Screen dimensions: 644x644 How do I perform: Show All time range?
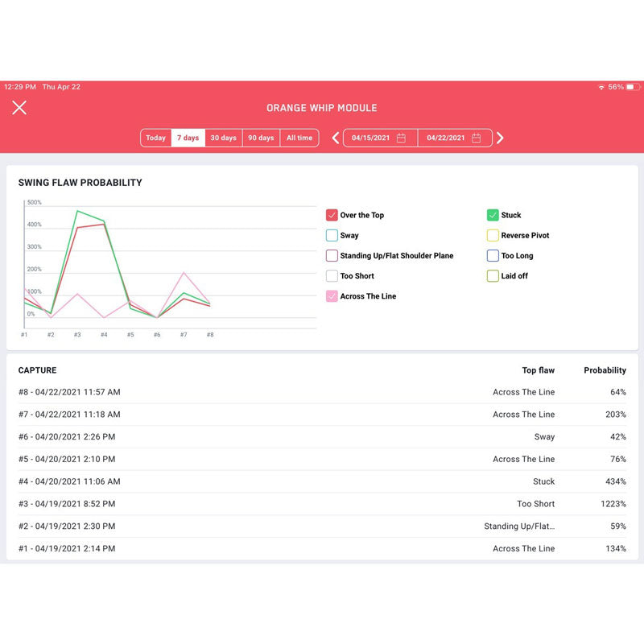pyautogui.click(x=299, y=138)
